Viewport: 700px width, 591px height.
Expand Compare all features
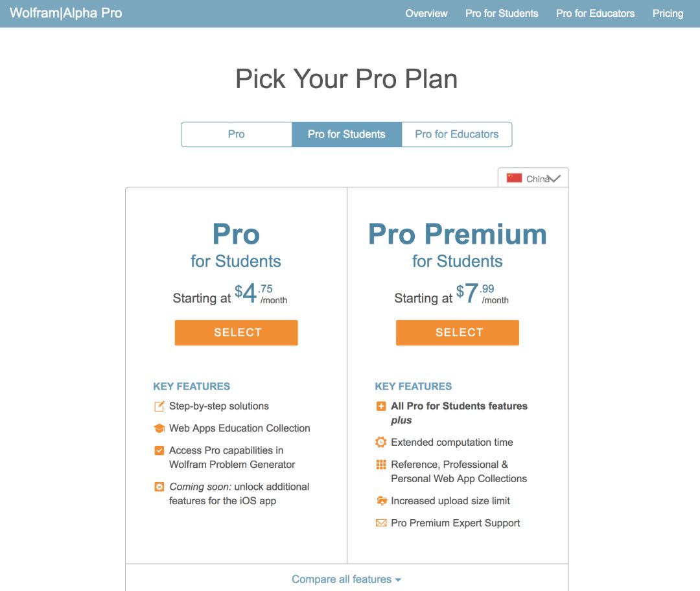(346, 579)
